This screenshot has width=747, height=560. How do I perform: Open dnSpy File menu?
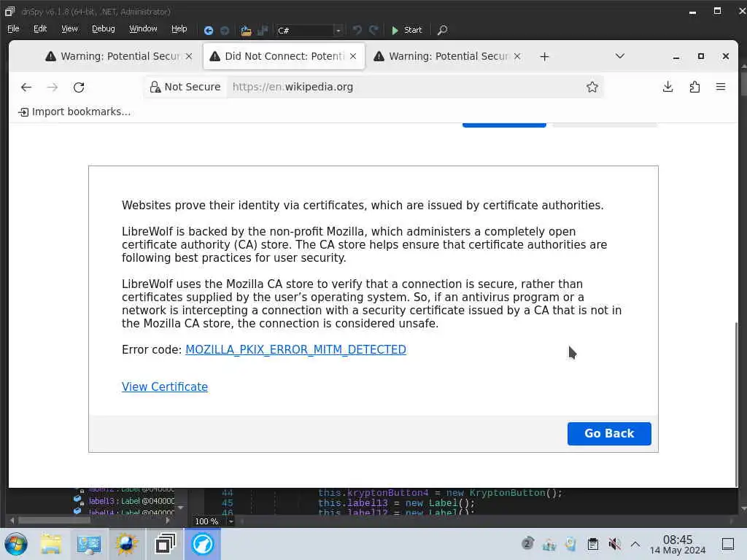pos(13,28)
